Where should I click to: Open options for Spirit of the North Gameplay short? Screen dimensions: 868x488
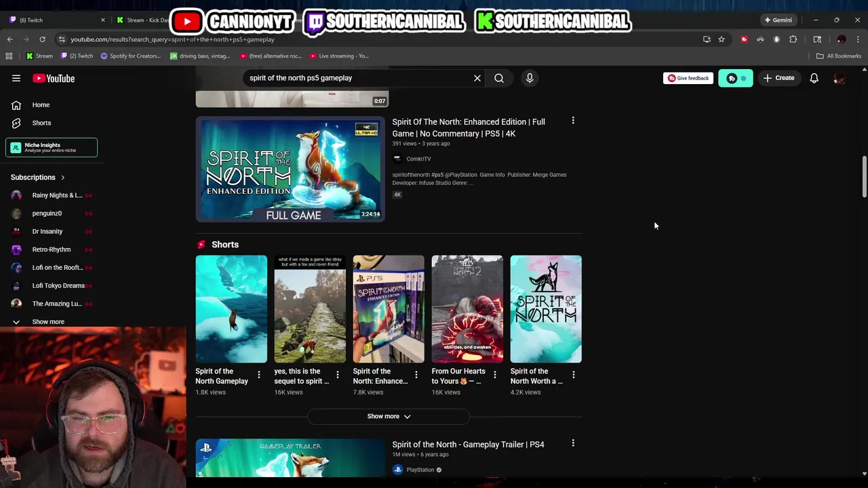pos(259,375)
